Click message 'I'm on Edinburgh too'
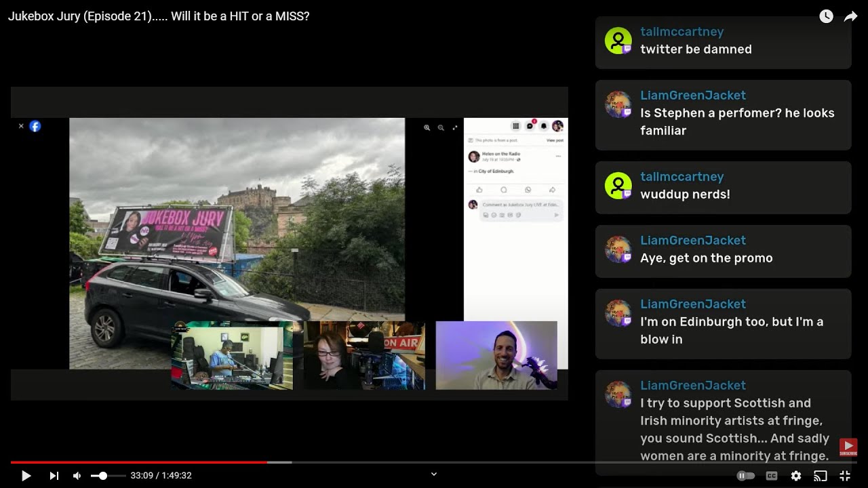868x488 pixels. tap(732, 330)
